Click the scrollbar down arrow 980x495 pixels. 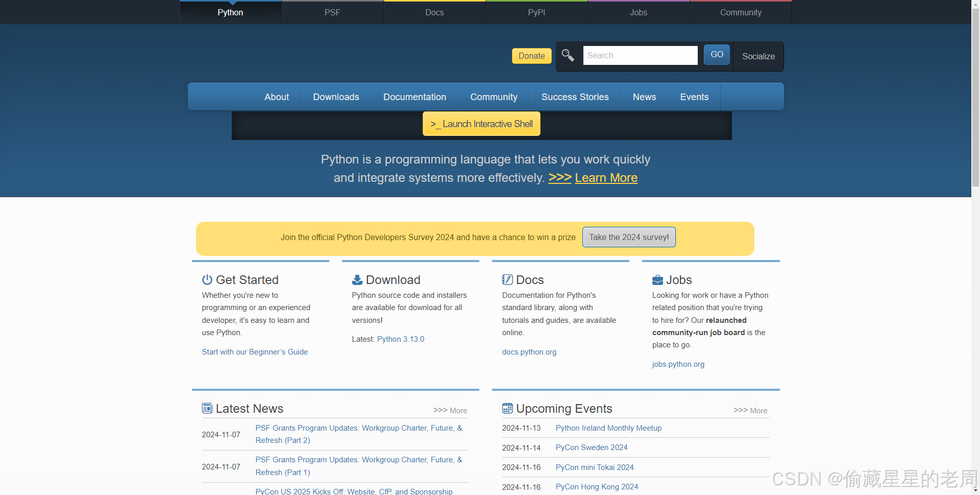point(975,491)
